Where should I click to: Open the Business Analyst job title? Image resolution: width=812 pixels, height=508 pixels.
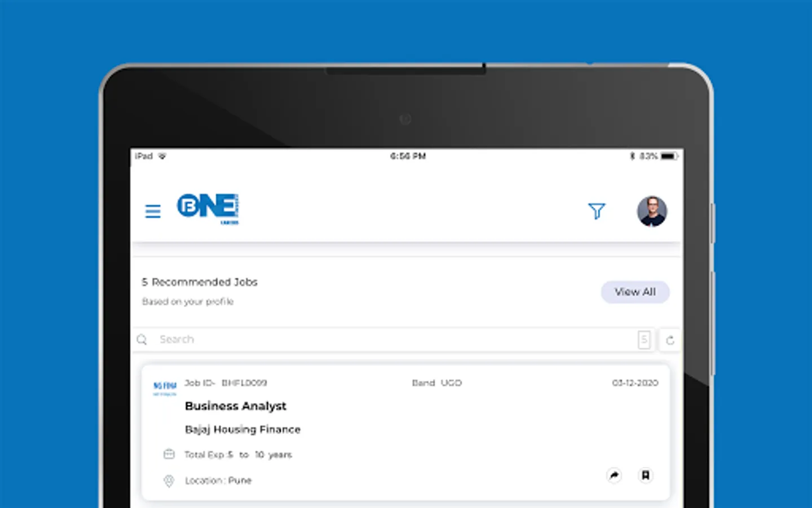(x=236, y=406)
